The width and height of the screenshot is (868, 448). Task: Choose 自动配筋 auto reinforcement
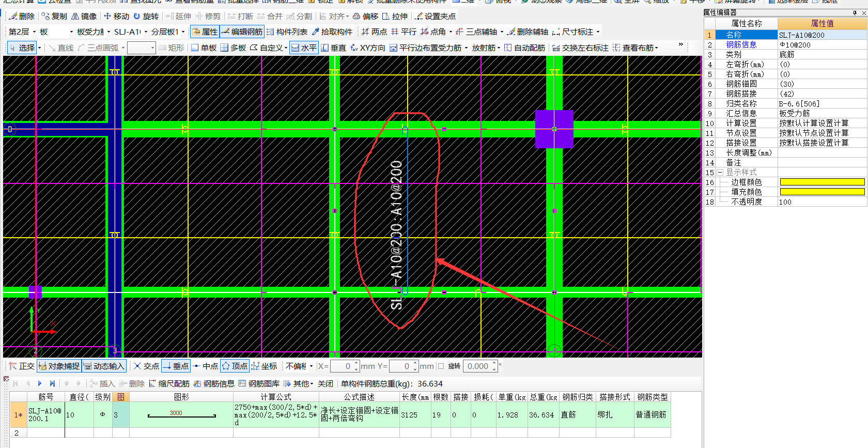pos(525,48)
